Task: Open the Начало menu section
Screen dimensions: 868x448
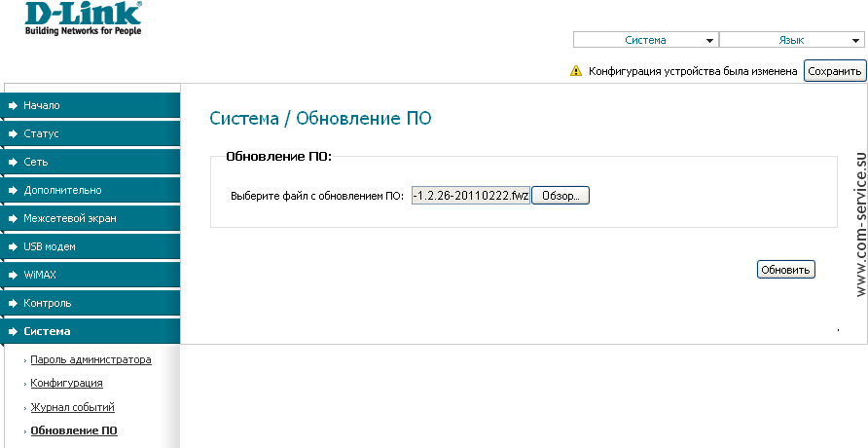Action: (90, 105)
